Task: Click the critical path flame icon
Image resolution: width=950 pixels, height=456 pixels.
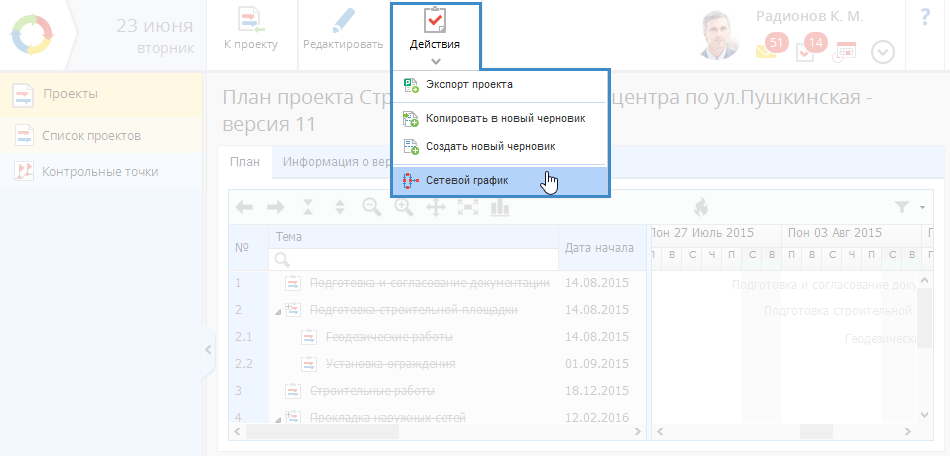Action: pos(700,207)
